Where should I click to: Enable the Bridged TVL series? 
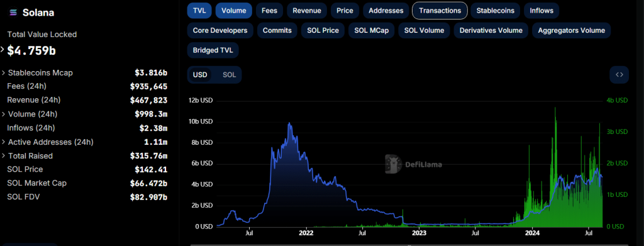tap(213, 50)
